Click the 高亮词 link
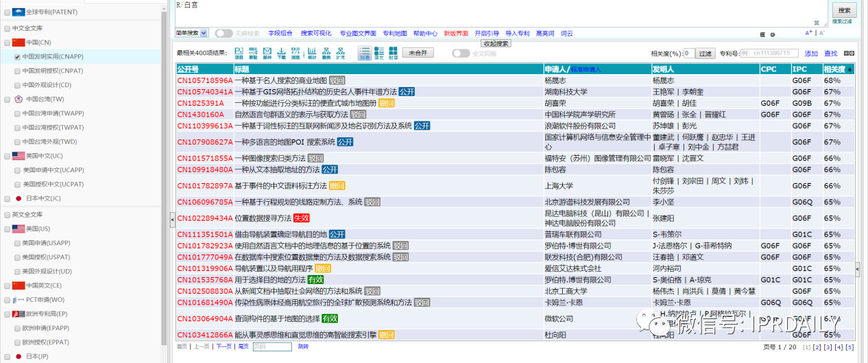Viewport: 868px width, 363px height. [544, 33]
